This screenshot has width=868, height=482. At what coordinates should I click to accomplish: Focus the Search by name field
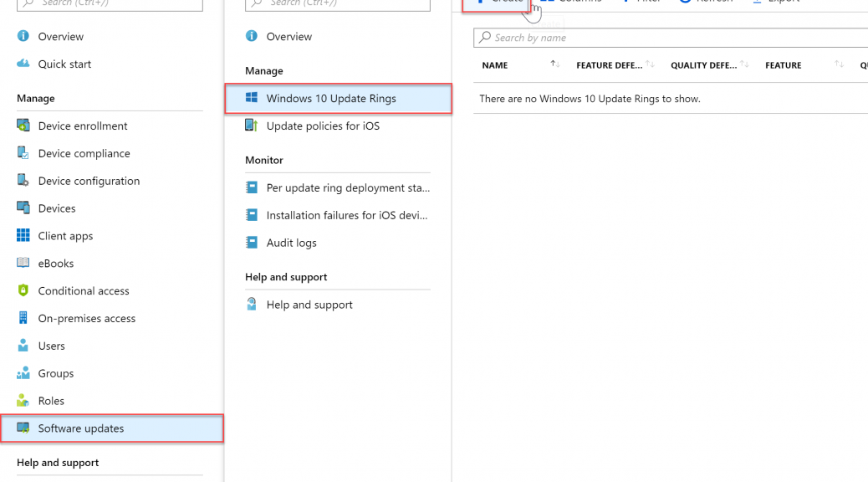coord(671,38)
